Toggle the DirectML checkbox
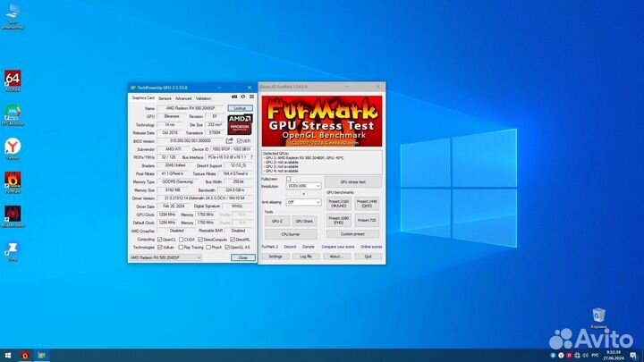 (x=233, y=240)
